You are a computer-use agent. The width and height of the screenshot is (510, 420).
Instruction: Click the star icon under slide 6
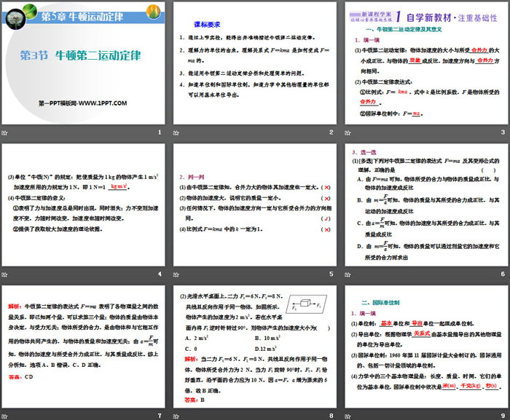347,274
